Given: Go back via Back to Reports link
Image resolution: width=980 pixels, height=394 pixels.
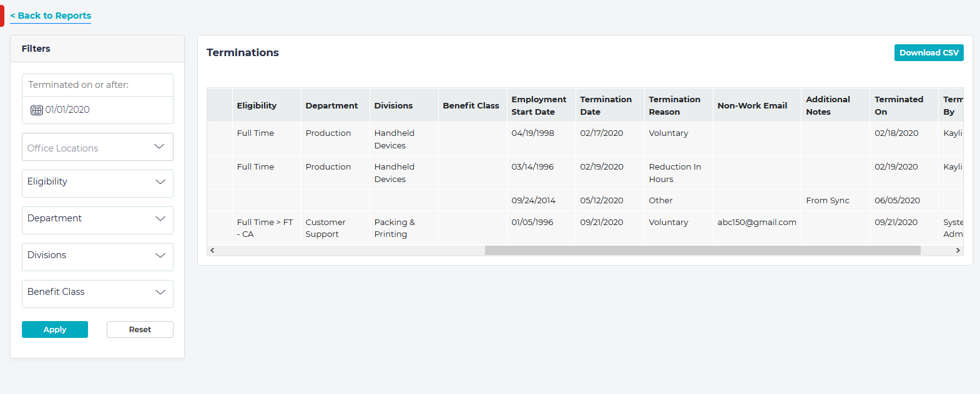Looking at the screenshot, I should coord(51,16).
